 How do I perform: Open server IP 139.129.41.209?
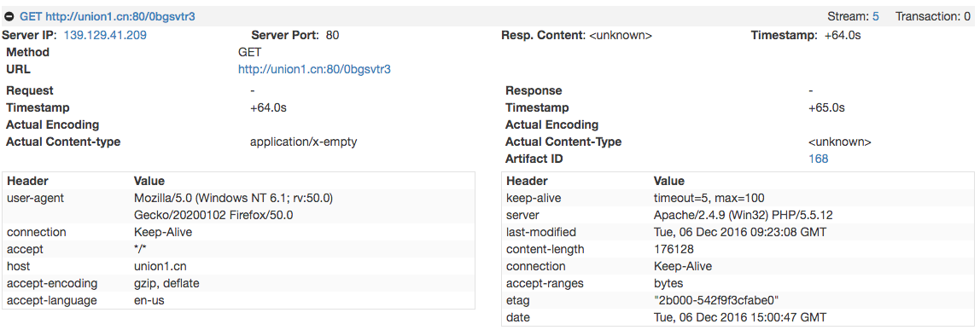tap(105, 36)
